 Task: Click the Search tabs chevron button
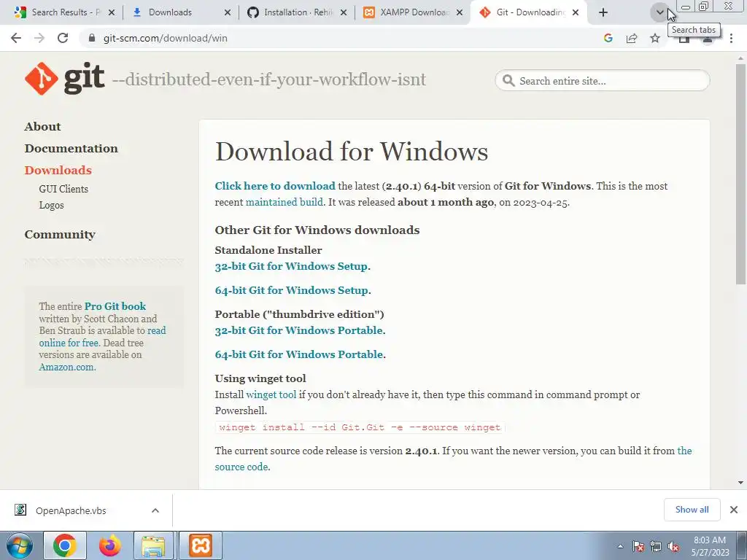tap(659, 12)
